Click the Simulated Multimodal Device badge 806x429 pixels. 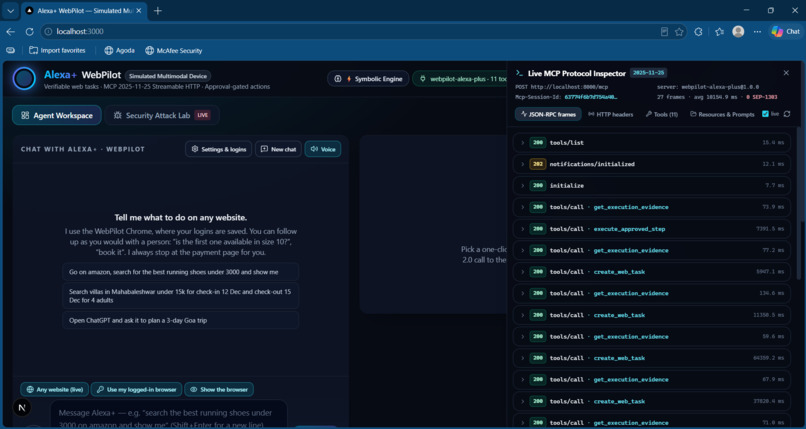coord(168,76)
